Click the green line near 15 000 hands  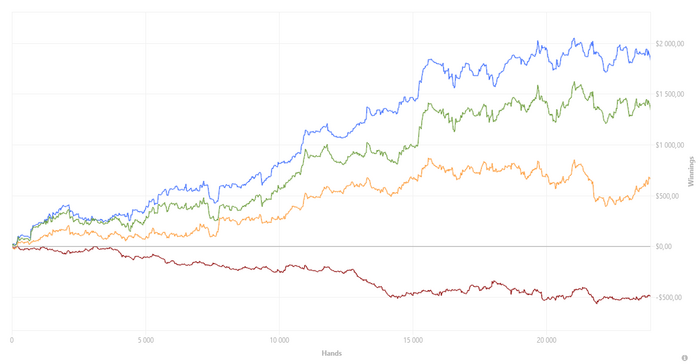413,145
